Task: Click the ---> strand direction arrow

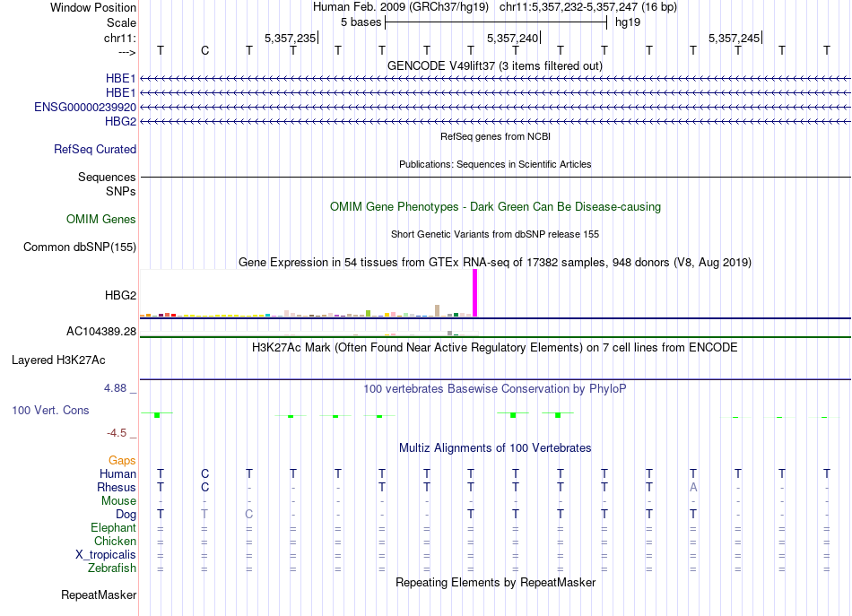Action: (126, 52)
